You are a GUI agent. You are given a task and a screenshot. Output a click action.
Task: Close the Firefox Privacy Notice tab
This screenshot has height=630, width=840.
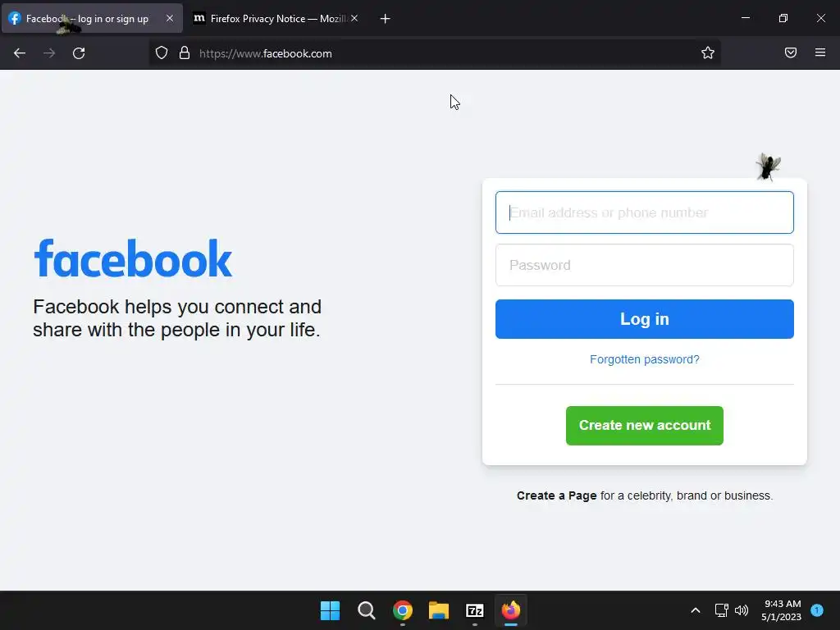pyautogui.click(x=354, y=18)
